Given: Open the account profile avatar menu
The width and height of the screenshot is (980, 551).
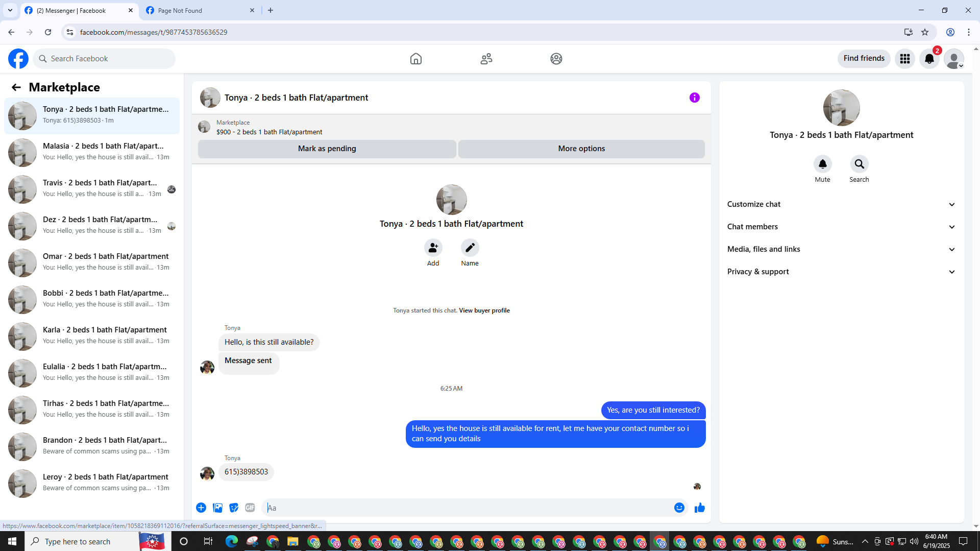Looking at the screenshot, I should (954, 59).
